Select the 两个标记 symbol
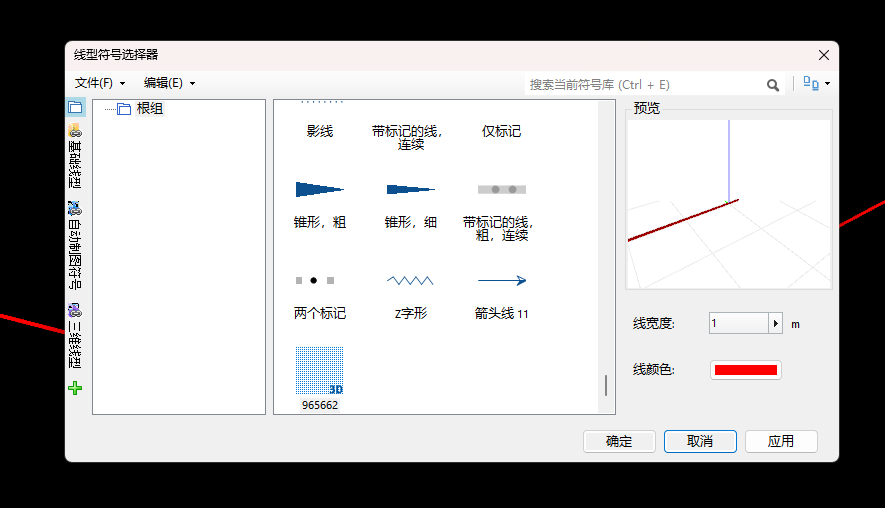 (x=319, y=281)
